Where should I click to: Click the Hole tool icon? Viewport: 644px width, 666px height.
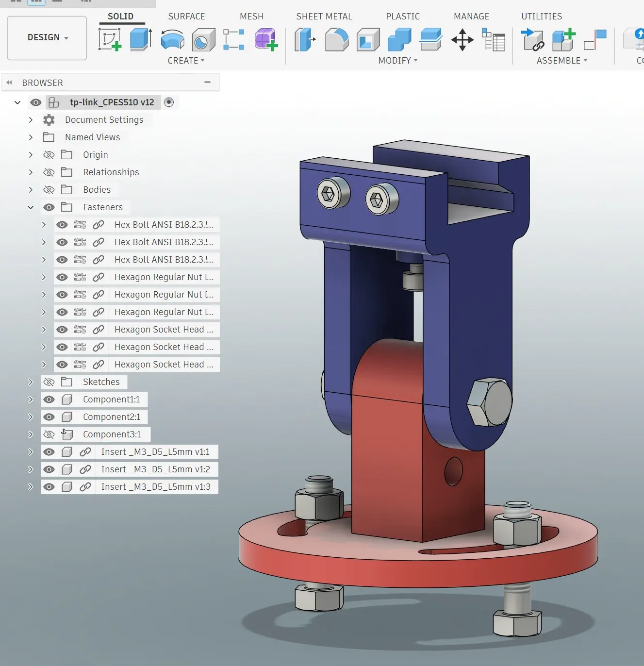[x=203, y=39]
